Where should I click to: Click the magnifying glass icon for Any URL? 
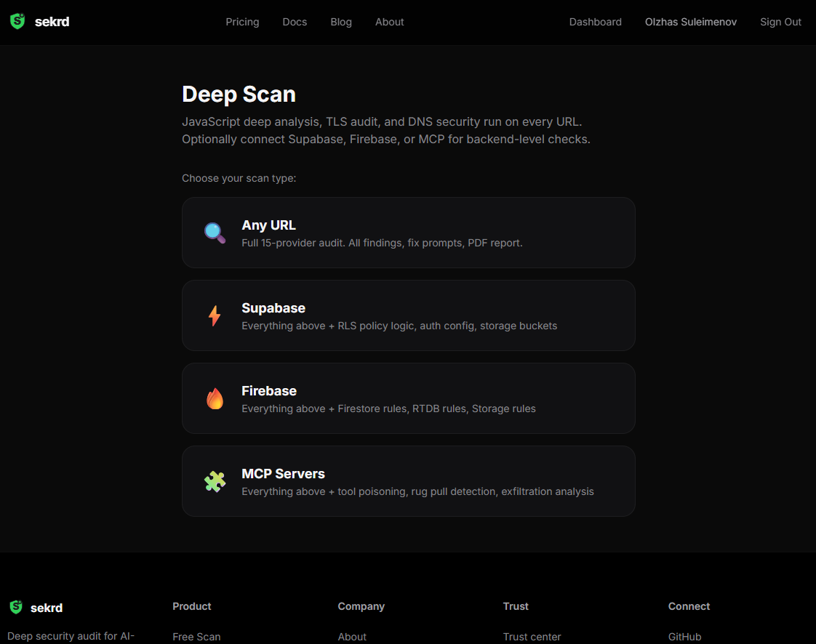click(215, 233)
